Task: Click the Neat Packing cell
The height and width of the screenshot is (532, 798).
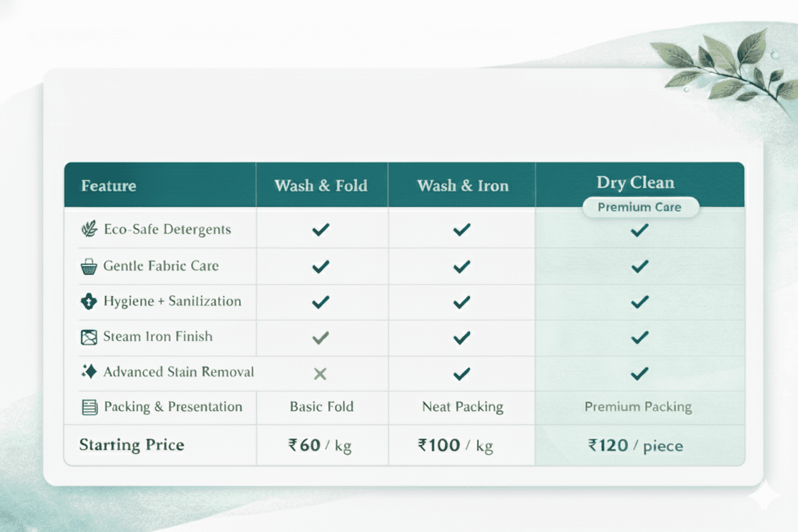Action: pos(462,407)
